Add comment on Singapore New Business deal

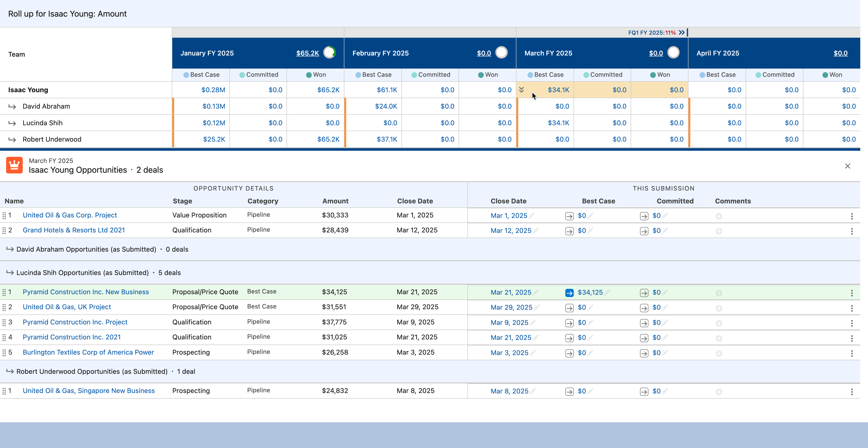tap(719, 392)
